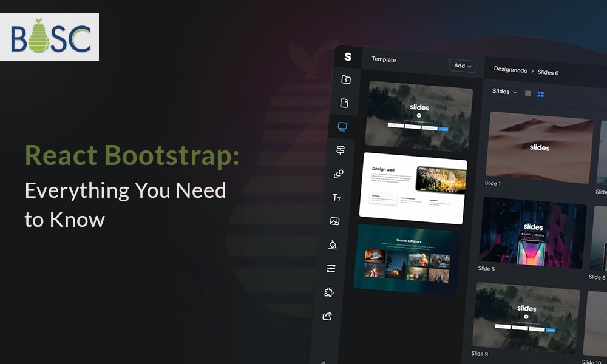Select Slides 6 in the breadcrumb
Image resolution: width=607 pixels, height=364 pixels.
pyautogui.click(x=547, y=73)
